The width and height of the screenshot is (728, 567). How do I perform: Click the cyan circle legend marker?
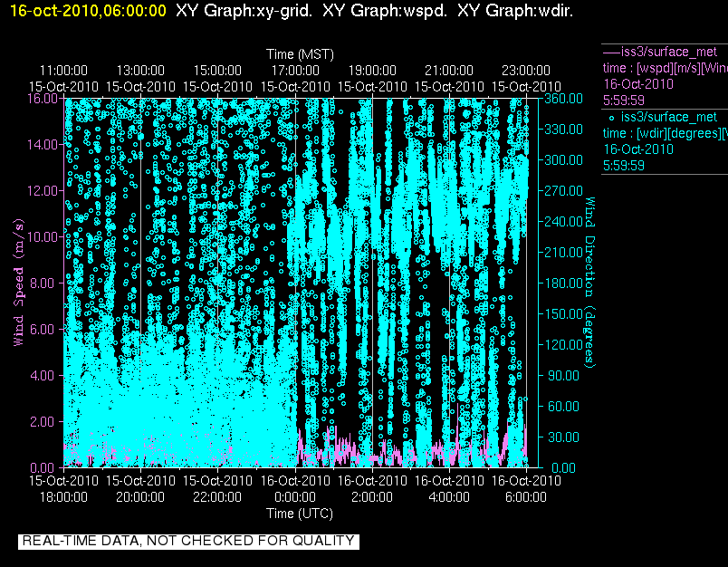pyautogui.click(x=611, y=118)
